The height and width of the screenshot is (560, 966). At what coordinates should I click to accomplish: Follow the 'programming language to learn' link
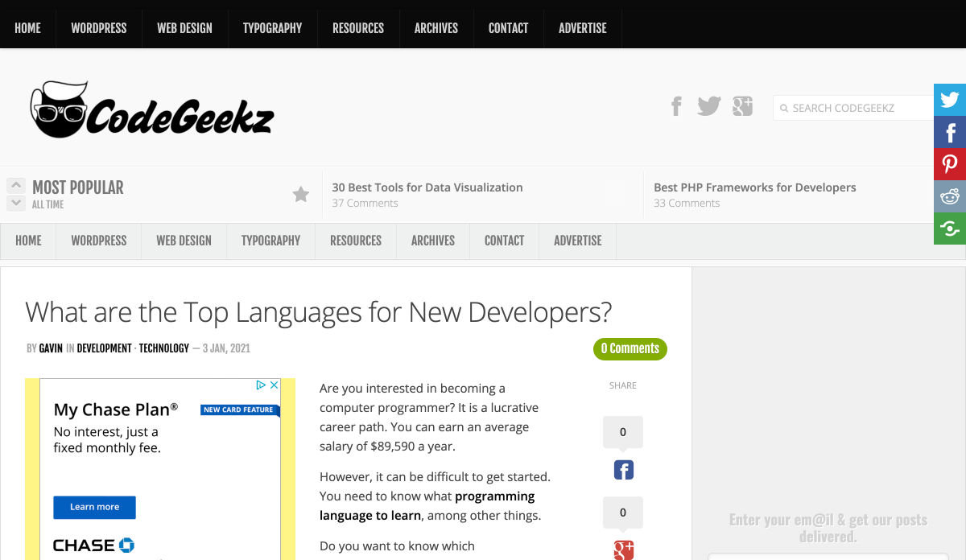pos(427,506)
